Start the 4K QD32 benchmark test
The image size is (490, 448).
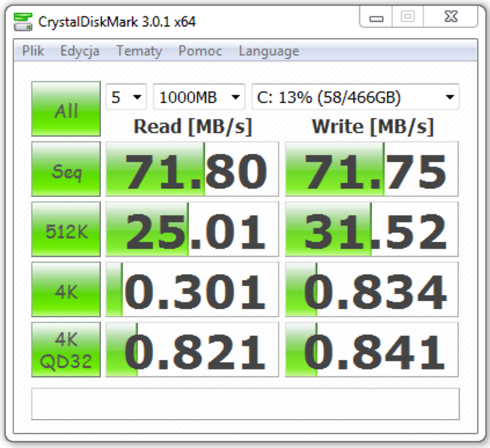[x=66, y=349]
